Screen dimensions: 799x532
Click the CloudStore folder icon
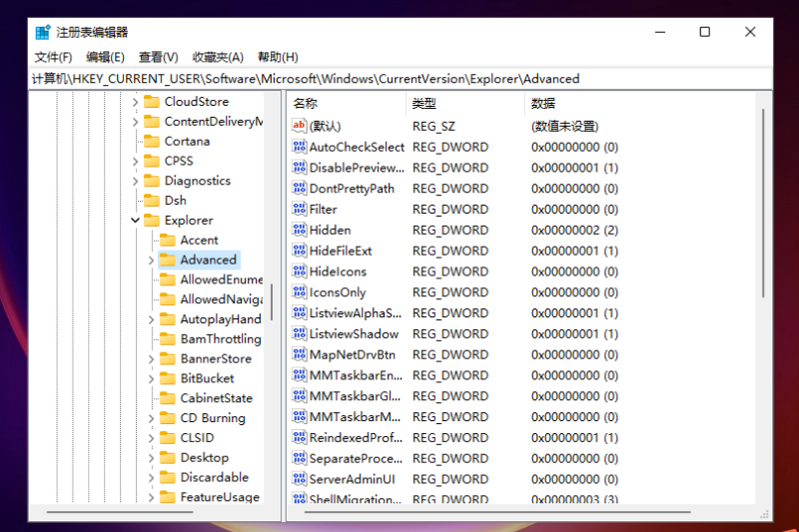point(152,101)
